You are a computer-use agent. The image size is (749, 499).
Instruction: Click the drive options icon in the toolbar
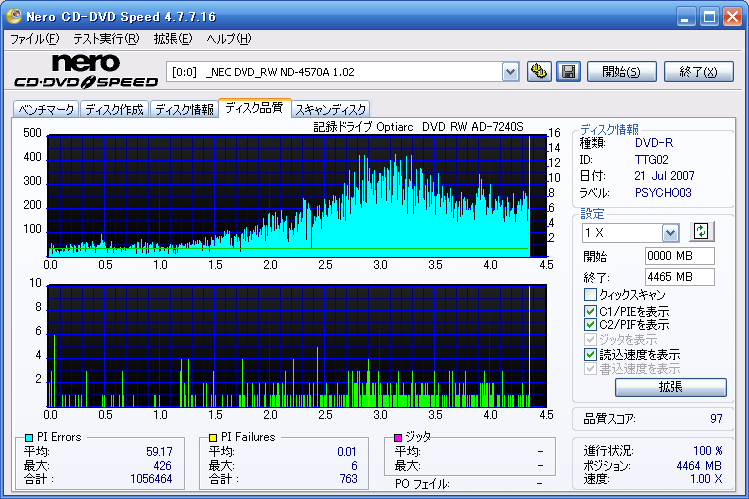[539, 72]
